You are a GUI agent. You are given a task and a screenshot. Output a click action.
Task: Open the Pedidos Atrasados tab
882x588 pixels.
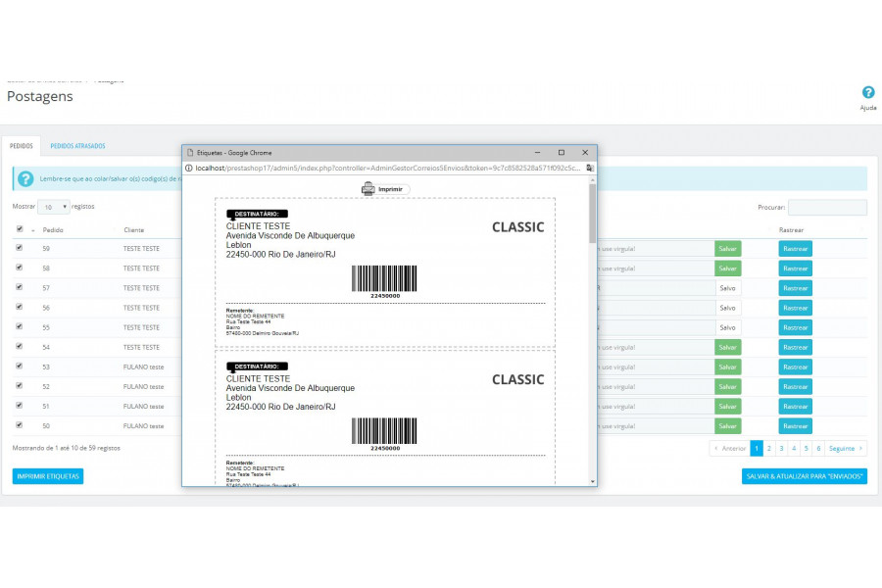[x=77, y=146]
